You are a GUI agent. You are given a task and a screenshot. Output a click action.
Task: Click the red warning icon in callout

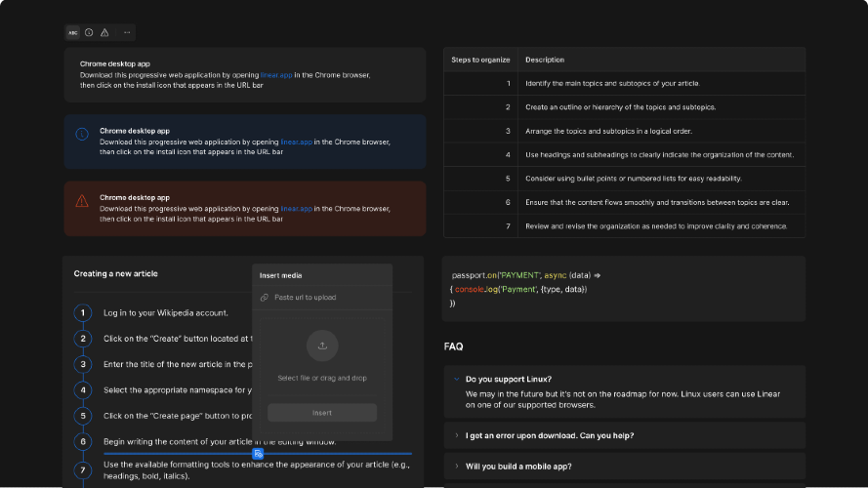[82, 201]
